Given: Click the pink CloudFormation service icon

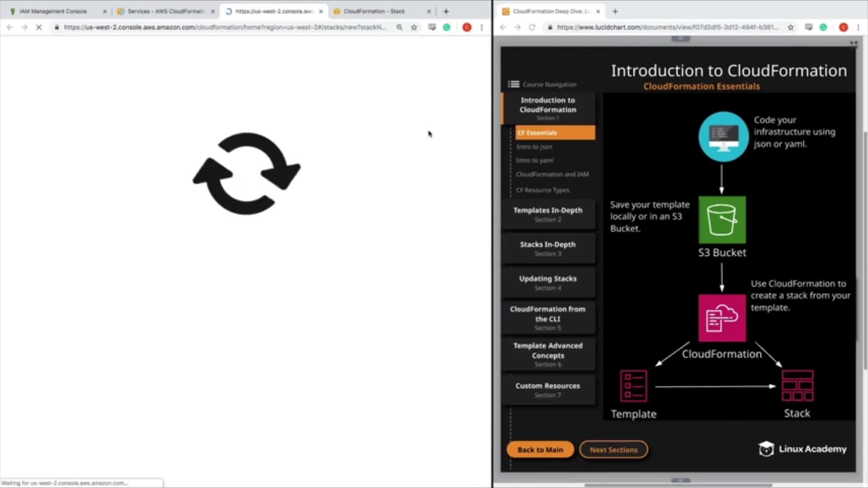Looking at the screenshot, I should (x=722, y=318).
